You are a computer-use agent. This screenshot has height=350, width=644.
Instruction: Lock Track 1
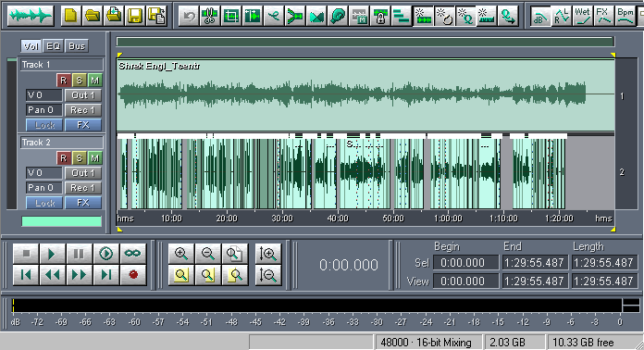tap(44, 125)
